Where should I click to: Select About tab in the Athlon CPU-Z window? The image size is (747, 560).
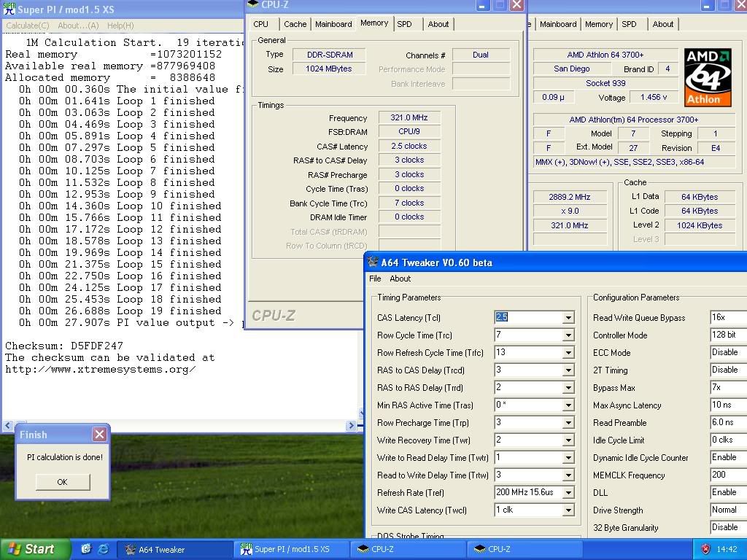[x=662, y=24]
